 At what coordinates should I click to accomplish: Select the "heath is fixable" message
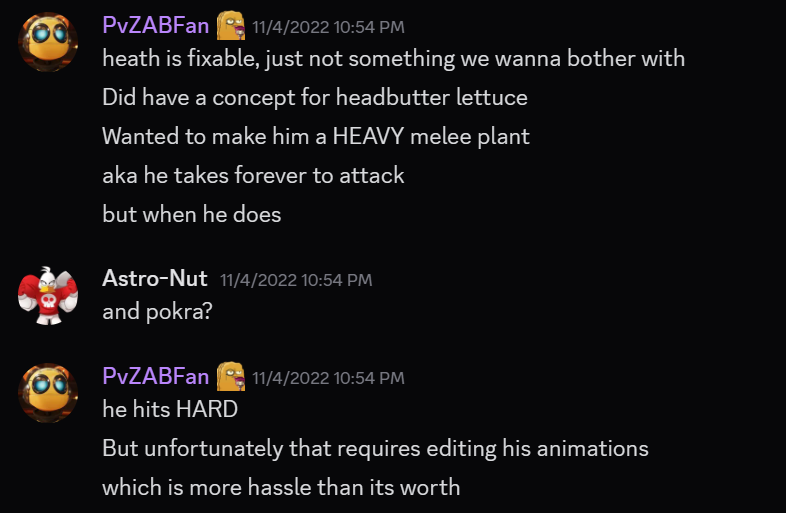393,58
